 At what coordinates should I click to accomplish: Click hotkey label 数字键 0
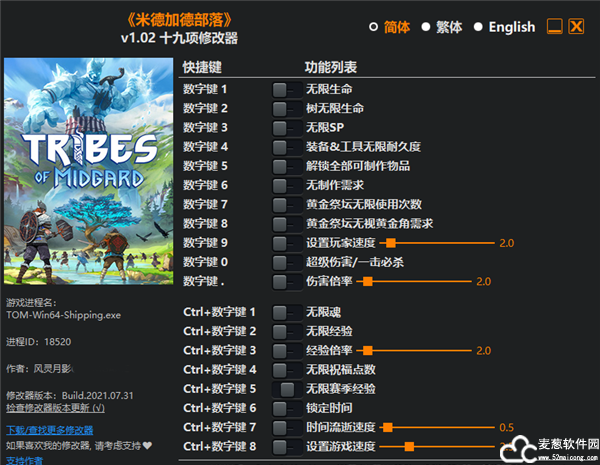[x=205, y=263]
